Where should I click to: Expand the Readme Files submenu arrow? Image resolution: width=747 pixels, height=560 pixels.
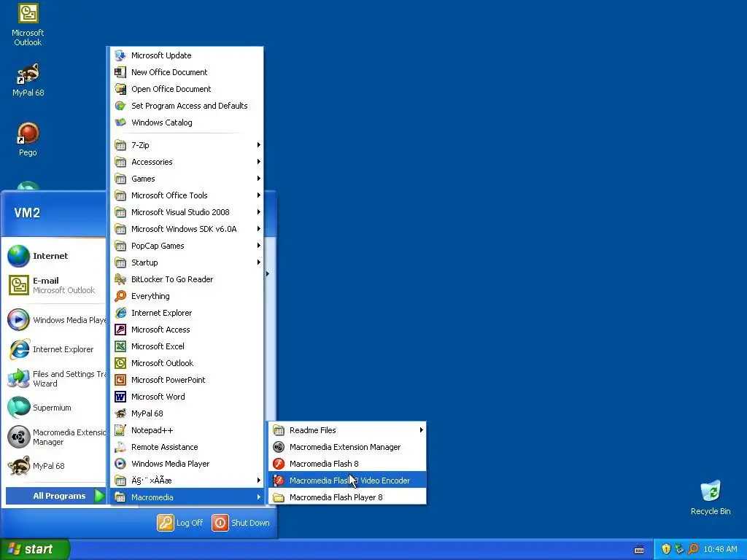pyautogui.click(x=421, y=430)
